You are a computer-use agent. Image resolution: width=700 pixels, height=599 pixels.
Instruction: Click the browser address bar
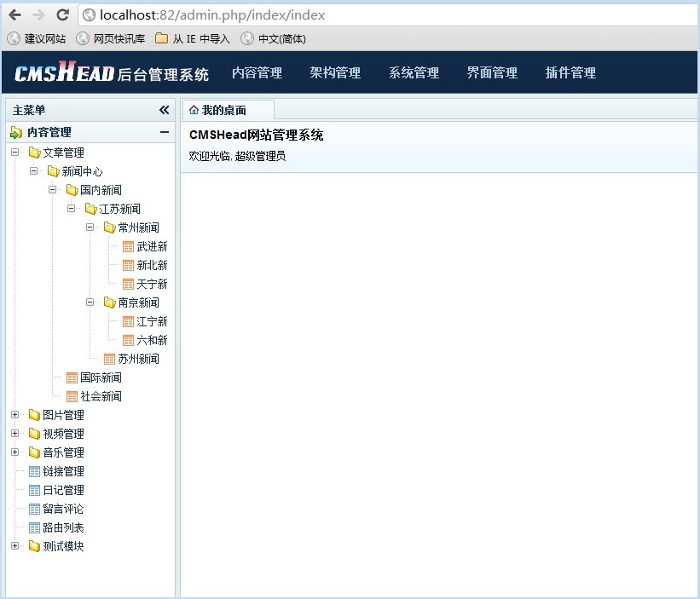coord(384,14)
